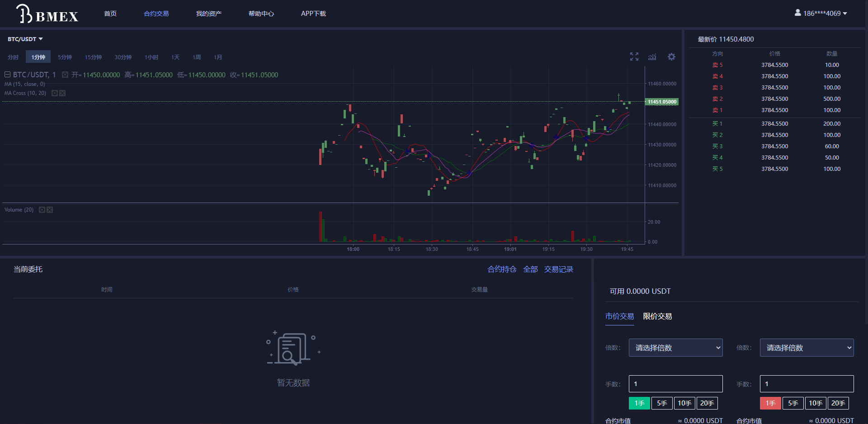Expand the chart to fullscreen
The image size is (868, 424).
[x=634, y=57]
